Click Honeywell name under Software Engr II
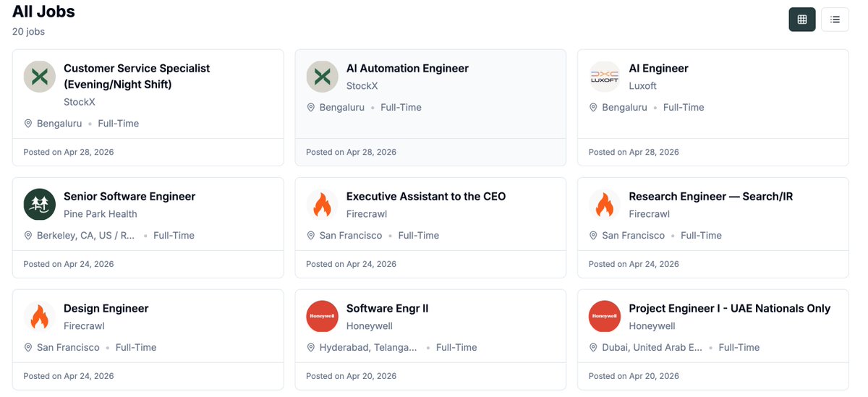Screen dimensions: 868x397 (x=370, y=326)
